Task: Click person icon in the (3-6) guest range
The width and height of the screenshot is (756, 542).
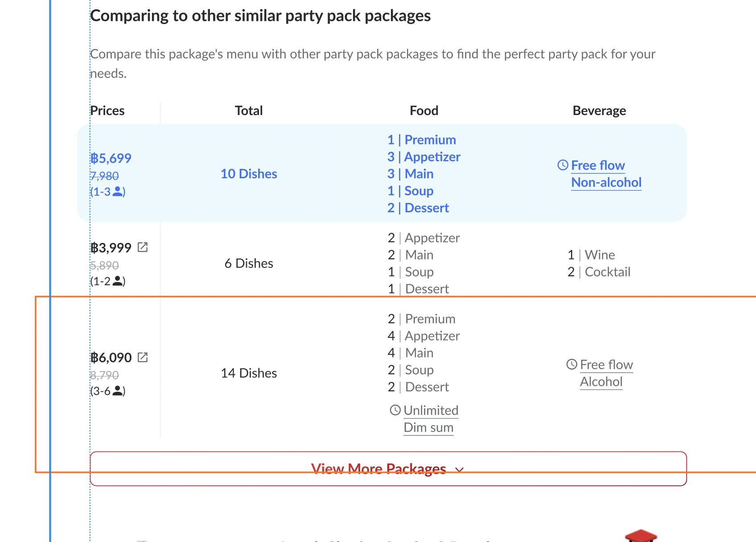Action: click(x=118, y=391)
